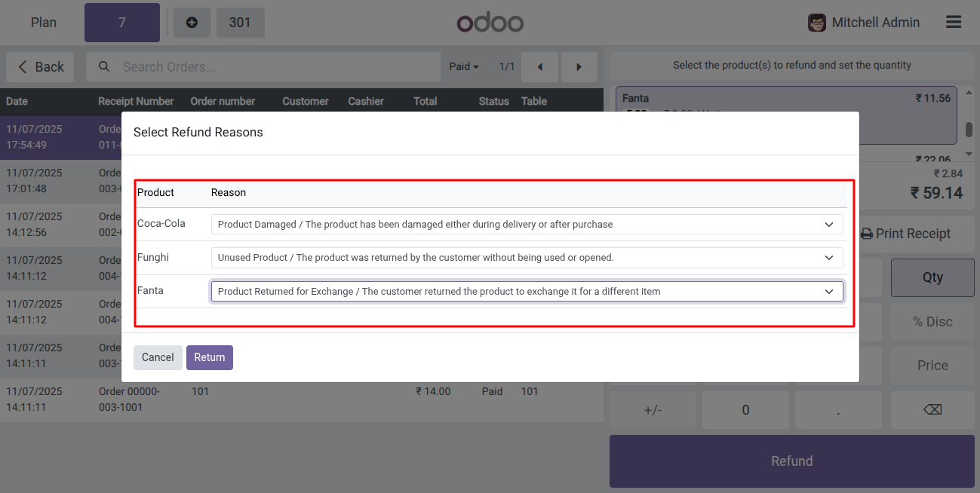The image size is (980, 493).
Task: Click the magnifying glass search icon
Action: (103, 66)
